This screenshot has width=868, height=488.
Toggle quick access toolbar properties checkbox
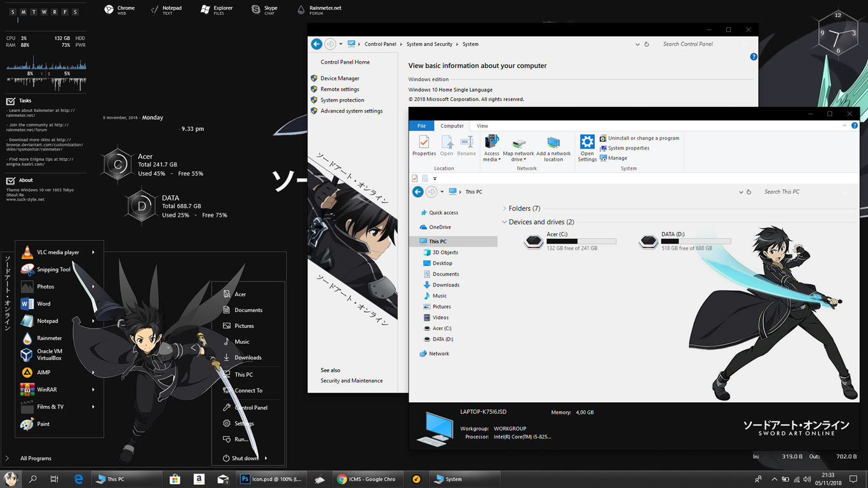(415, 179)
